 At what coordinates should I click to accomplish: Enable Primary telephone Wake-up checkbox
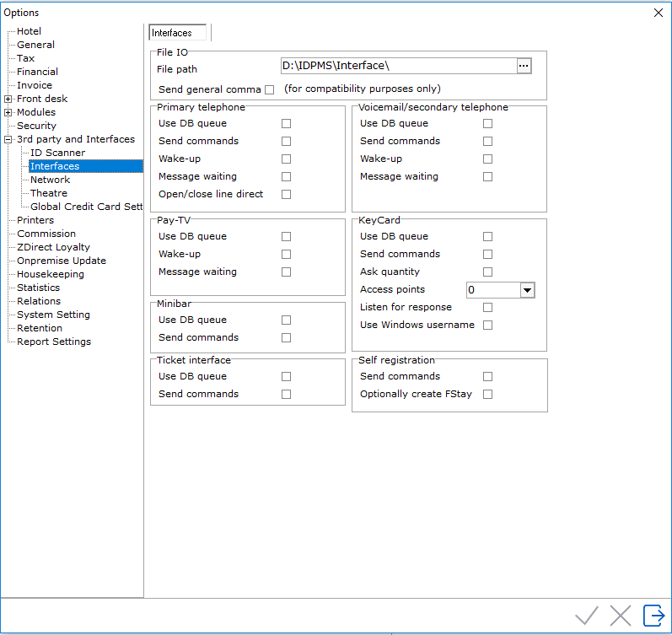pos(286,159)
